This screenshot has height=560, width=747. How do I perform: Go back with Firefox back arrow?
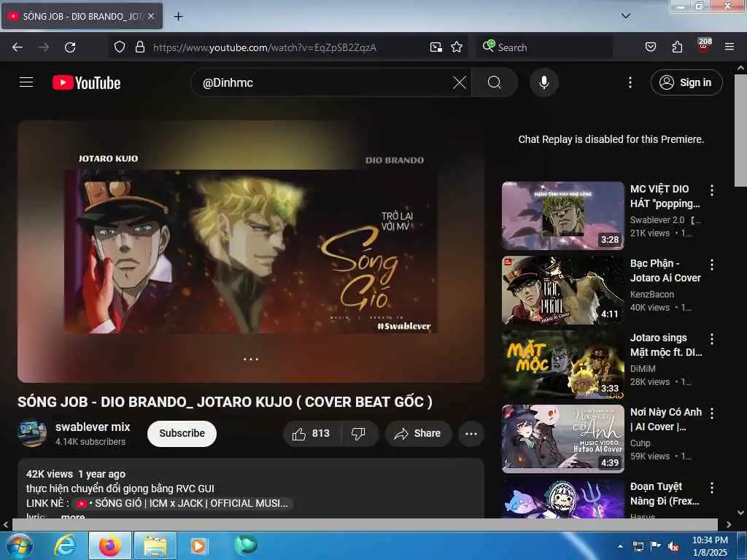(18, 47)
